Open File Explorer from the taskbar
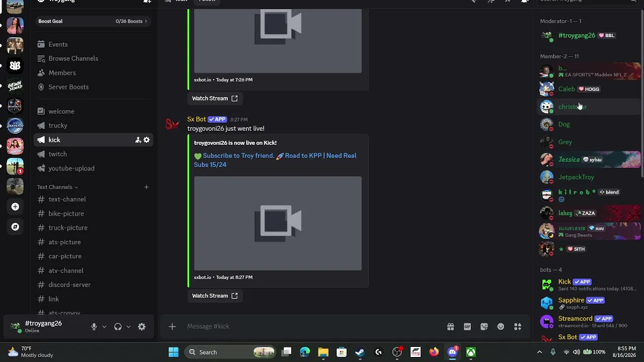The height and width of the screenshot is (362, 644). tap(323, 352)
